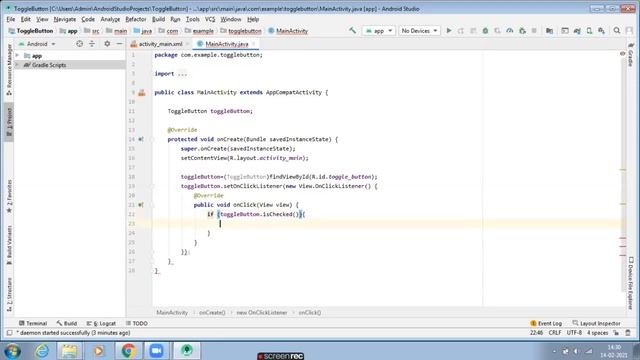
Task: Click the override gutter marker beside onClick
Action: tap(141, 205)
